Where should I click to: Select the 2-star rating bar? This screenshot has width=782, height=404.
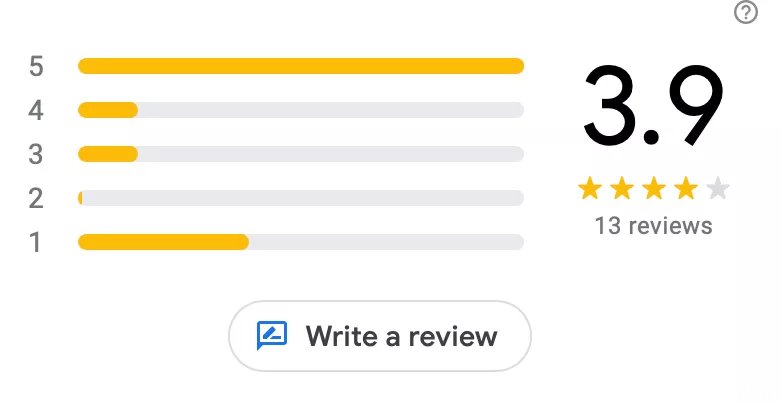point(301,198)
